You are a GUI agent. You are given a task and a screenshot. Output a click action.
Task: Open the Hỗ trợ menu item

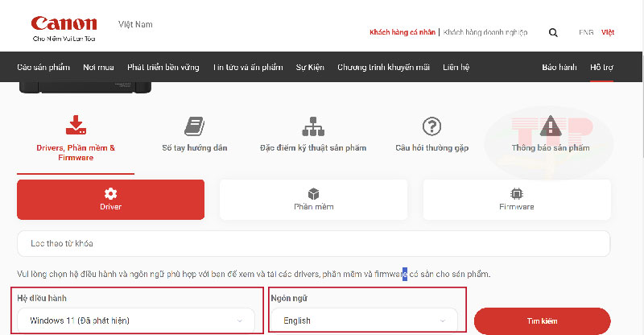tap(601, 67)
